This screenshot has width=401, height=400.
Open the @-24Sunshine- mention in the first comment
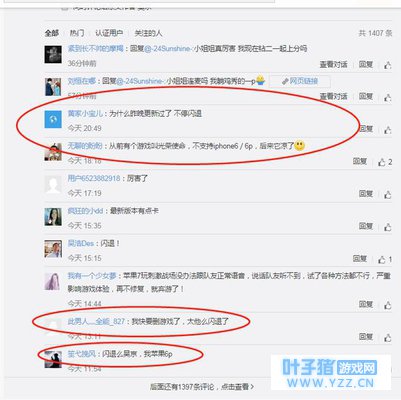tap(169, 49)
